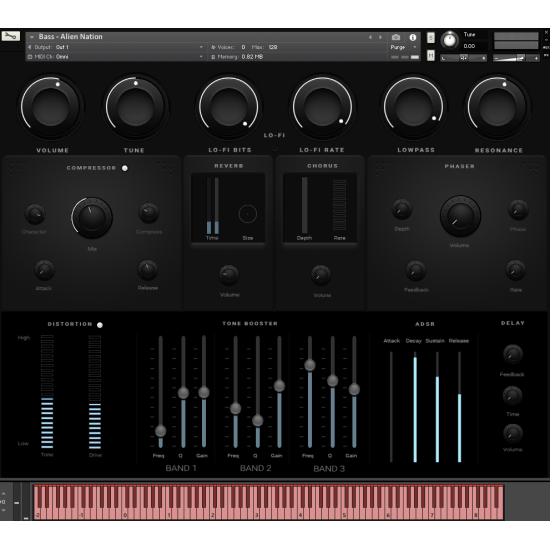Take a snapshot with the camera icon
550x550 pixels.
tap(396, 37)
